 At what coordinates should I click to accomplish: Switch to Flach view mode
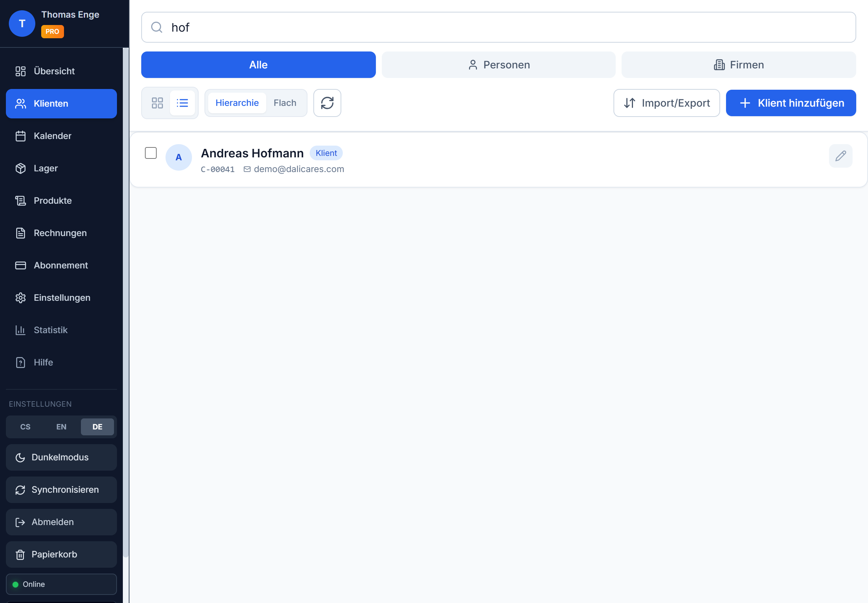point(285,103)
